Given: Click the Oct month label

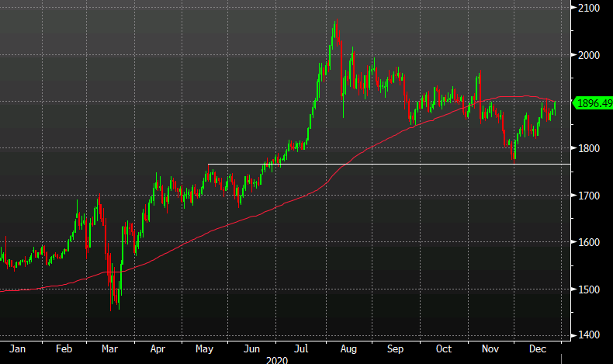Looking at the screenshot, I should [443, 348].
